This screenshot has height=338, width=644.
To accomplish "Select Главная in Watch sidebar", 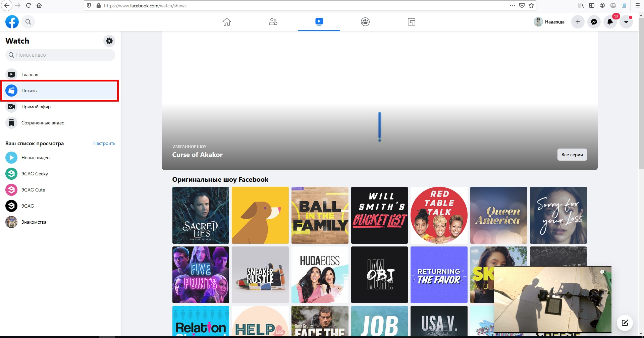I will click(60, 74).
